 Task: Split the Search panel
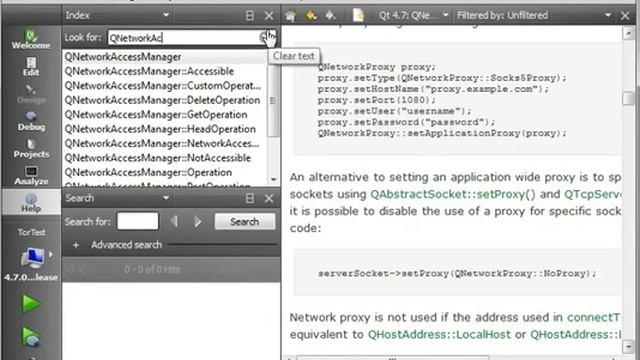click(250, 198)
